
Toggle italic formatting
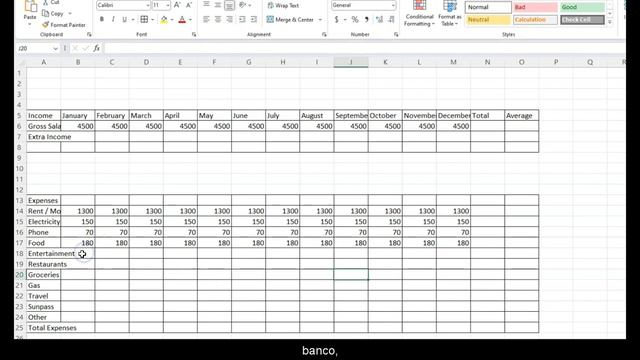(x=113, y=19)
